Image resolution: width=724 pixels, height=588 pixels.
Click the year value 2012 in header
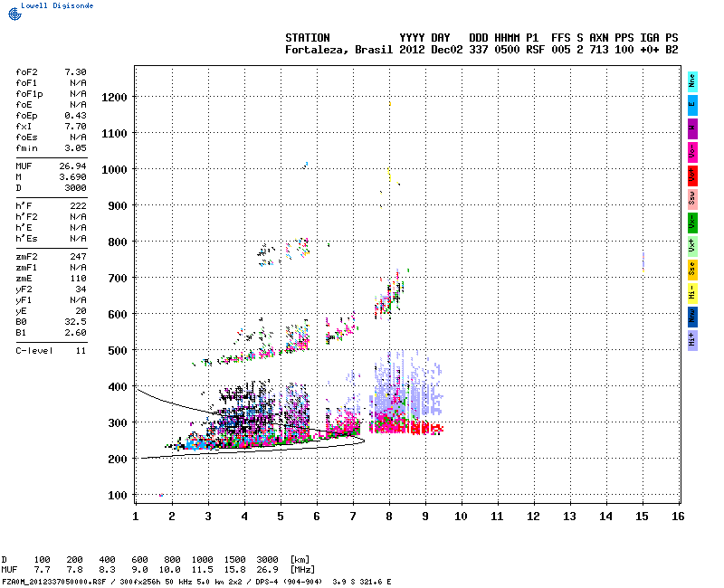coord(412,50)
